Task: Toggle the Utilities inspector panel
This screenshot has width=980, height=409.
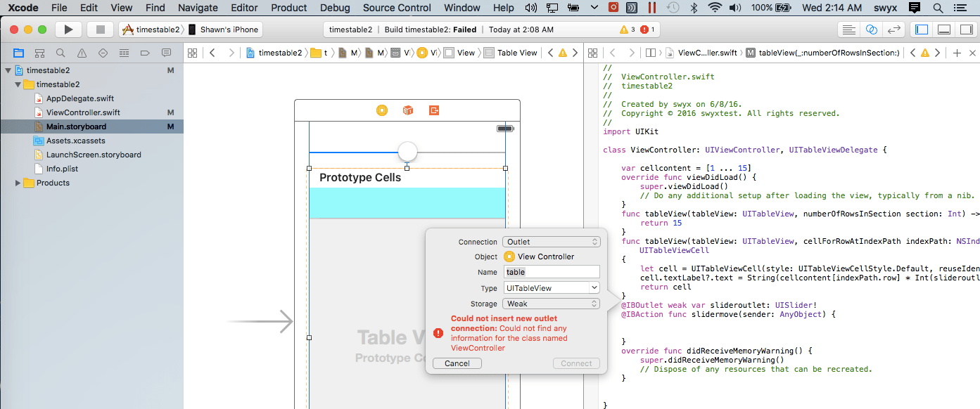Action: tap(967, 30)
